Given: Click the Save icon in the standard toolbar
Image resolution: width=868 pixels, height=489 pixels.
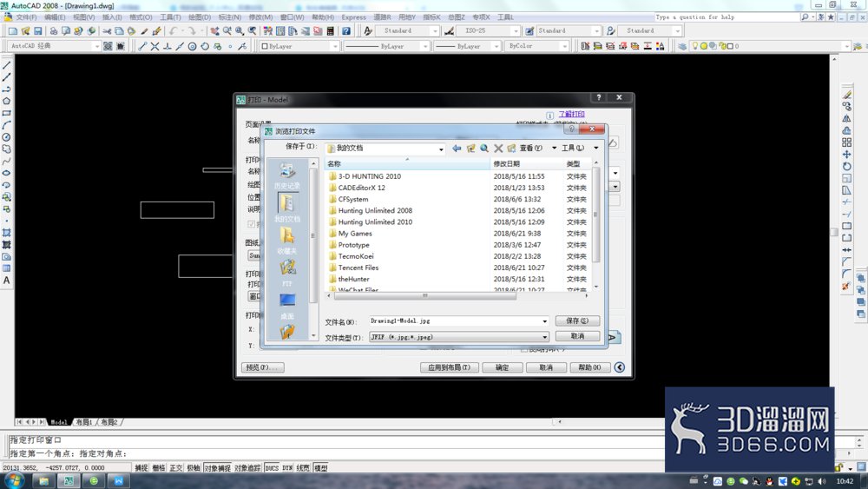Looking at the screenshot, I should pos(37,31).
